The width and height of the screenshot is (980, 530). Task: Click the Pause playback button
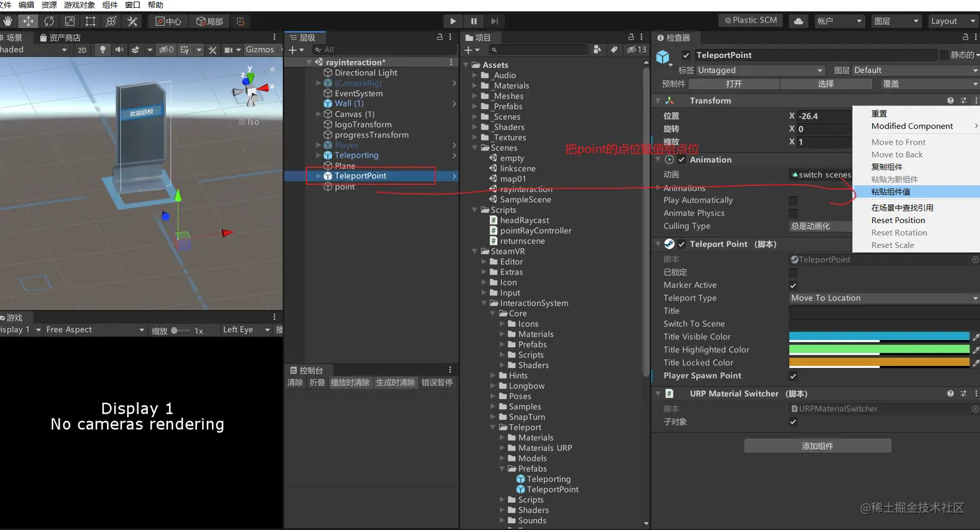(x=474, y=21)
